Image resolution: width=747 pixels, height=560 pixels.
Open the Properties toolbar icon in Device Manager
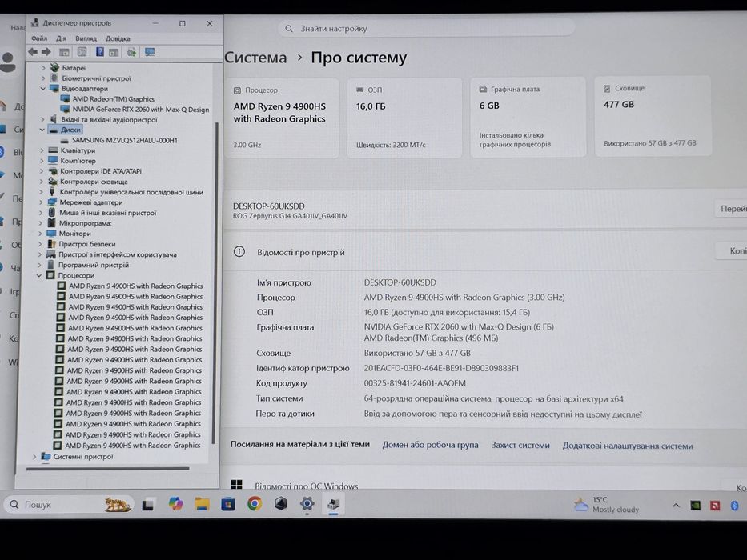[x=82, y=52]
